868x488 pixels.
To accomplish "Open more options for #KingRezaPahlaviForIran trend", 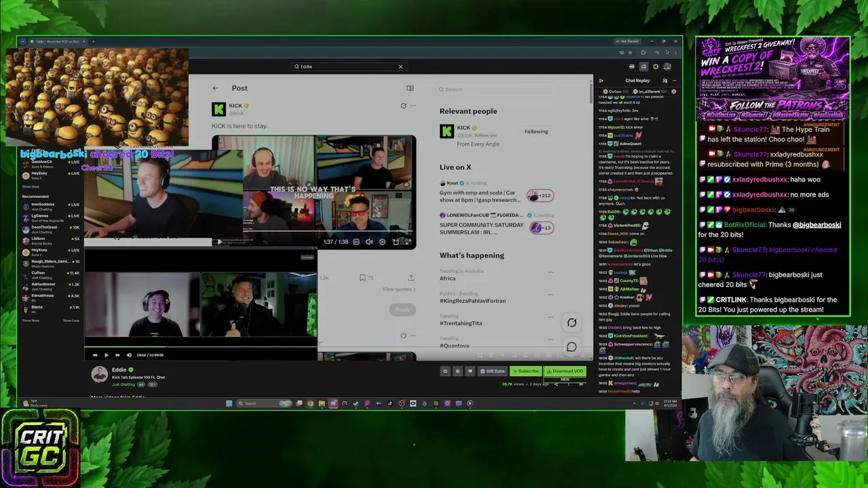I will click(550, 294).
